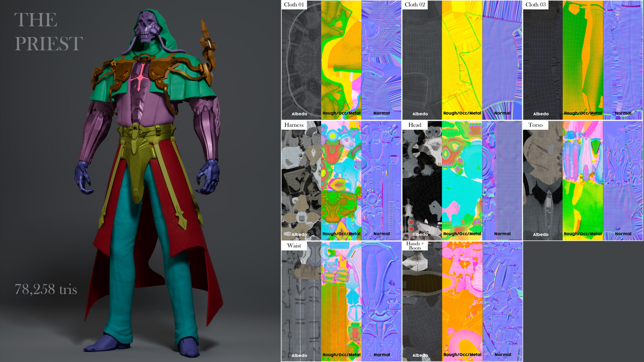Select the Head Rough/Occ/Metal texture
Screen dimensions: 644x362
(x=462, y=180)
